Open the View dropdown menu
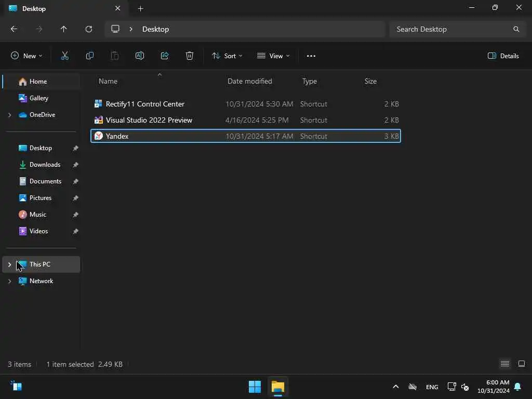Image resolution: width=532 pixels, height=399 pixels. [273, 56]
